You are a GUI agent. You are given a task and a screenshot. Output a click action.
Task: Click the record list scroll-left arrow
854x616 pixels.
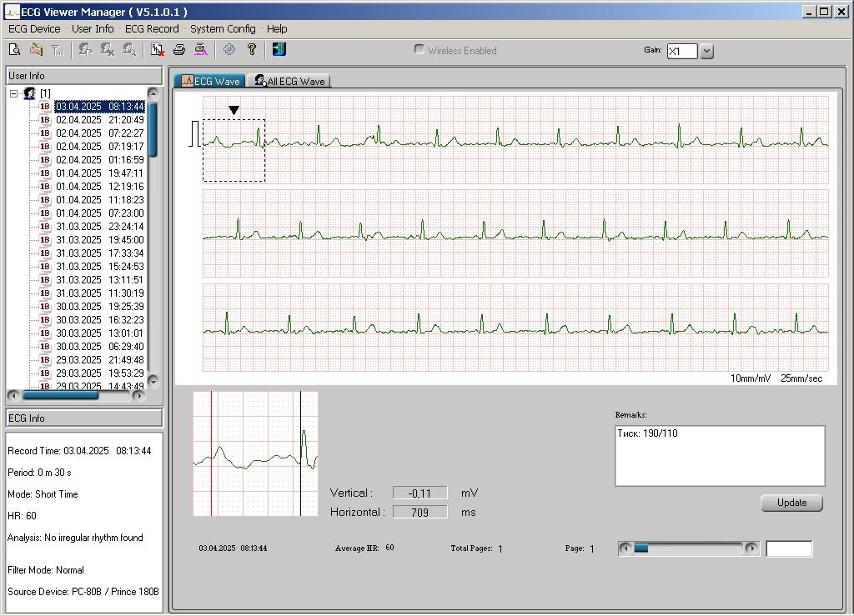pos(14,395)
